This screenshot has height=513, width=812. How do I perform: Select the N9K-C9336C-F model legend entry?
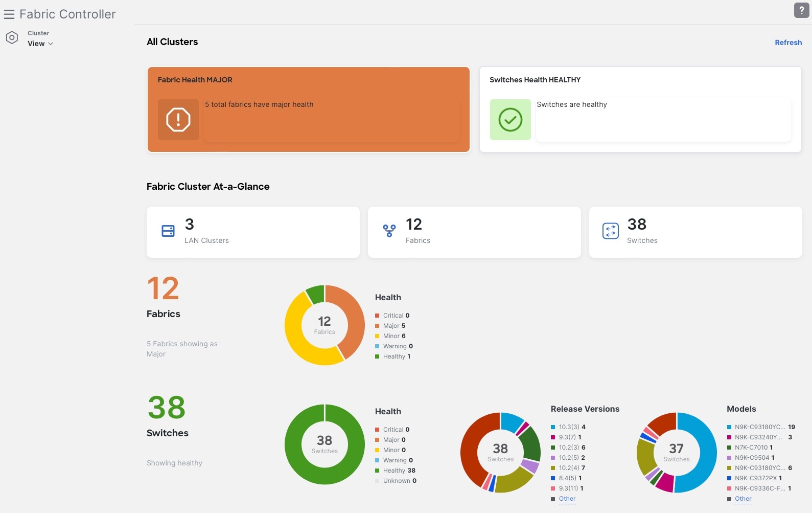pyautogui.click(x=759, y=488)
